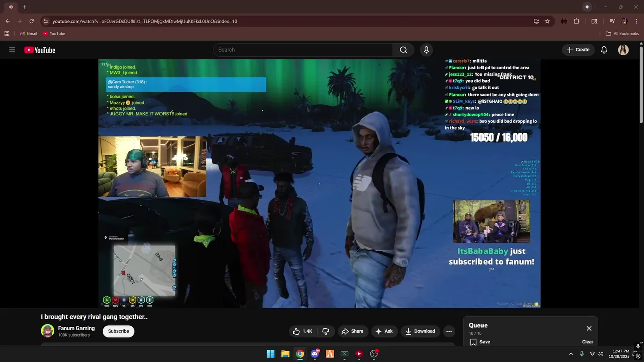
Task: Show hidden system tray icons
Action: point(571,354)
